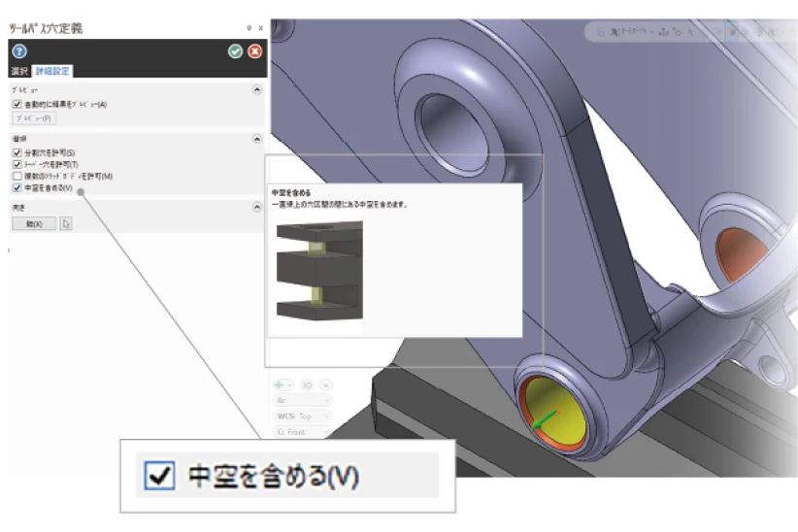Enable the multiple solid bodies (M) checkbox
Image resolution: width=798 pixels, height=532 pixels.
17,177
